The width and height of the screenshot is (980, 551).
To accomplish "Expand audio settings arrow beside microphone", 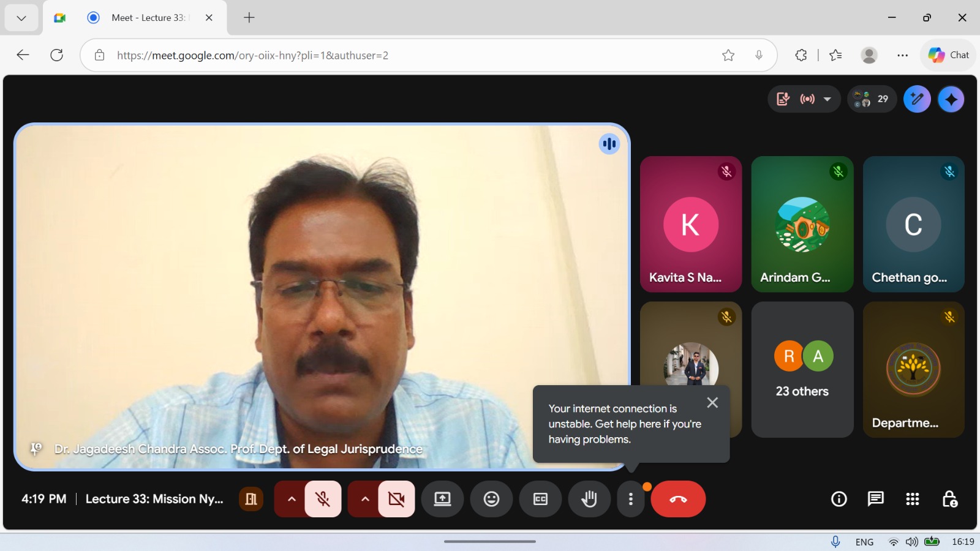I will [x=292, y=499].
